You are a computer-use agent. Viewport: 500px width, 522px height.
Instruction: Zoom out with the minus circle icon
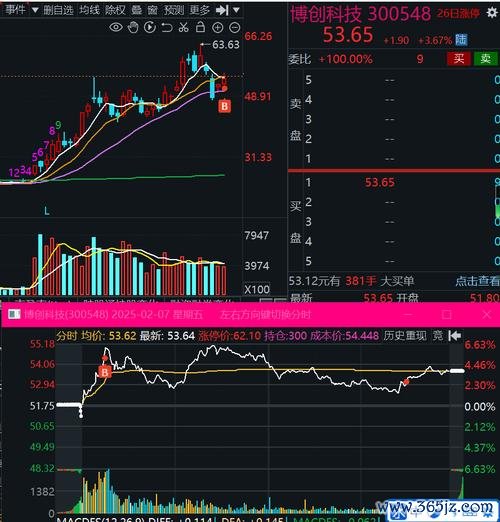tap(235, 27)
